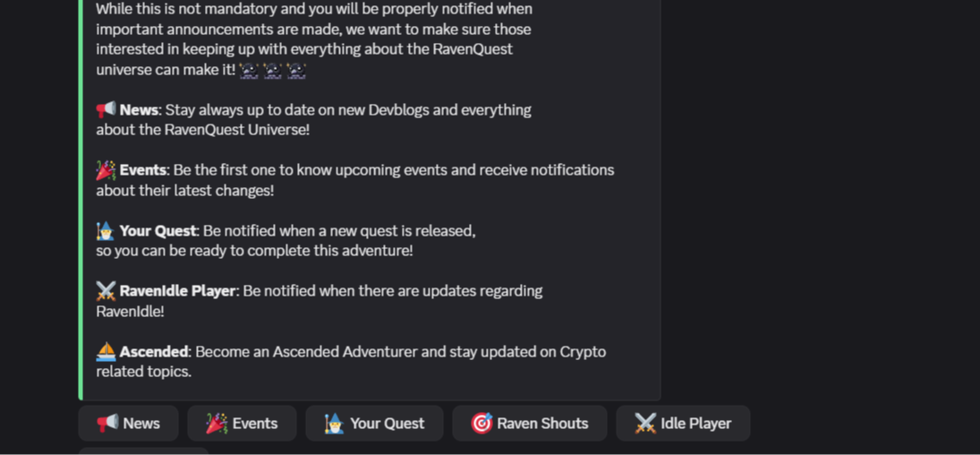Click the target emoji on the Raven Shouts button
This screenshot has height=455, width=980.
click(481, 423)
